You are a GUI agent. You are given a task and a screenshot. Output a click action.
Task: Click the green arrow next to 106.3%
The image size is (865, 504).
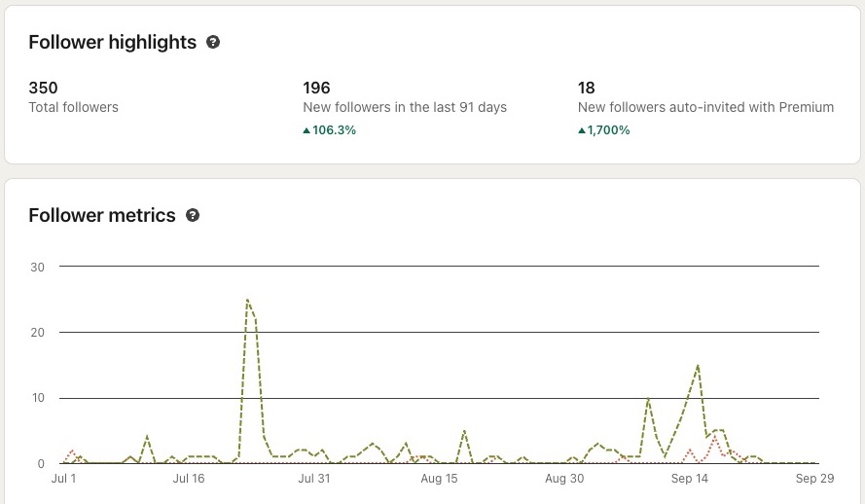pos(306,130)
